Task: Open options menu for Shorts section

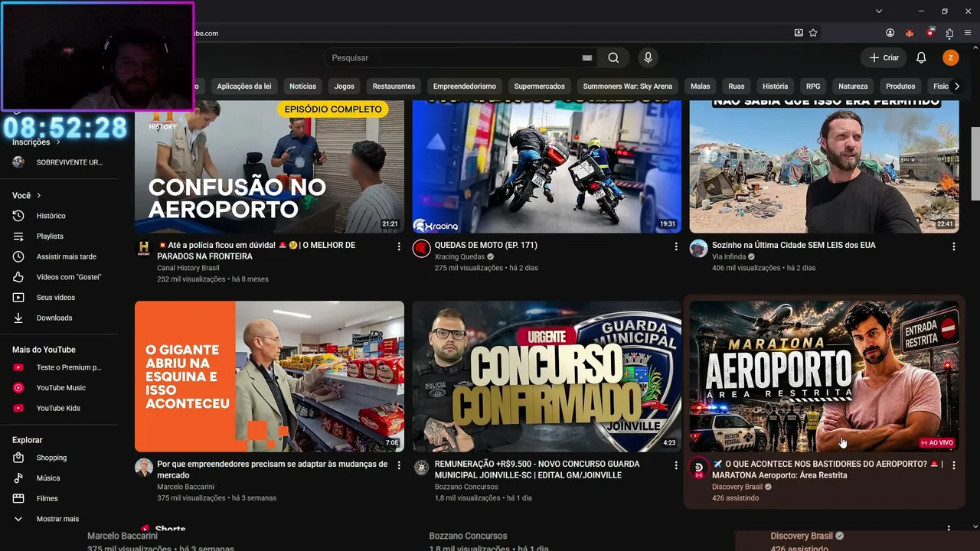Action: [949, 529]
